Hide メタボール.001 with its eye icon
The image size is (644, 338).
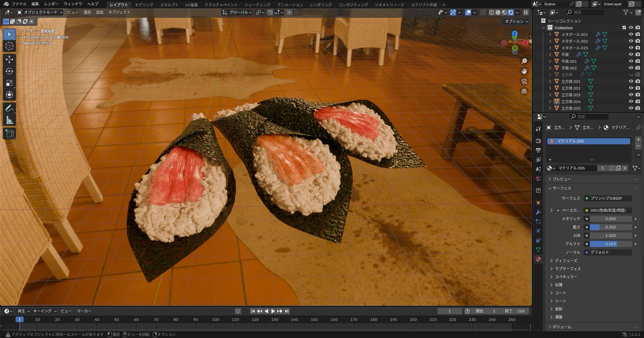point(631,34)
